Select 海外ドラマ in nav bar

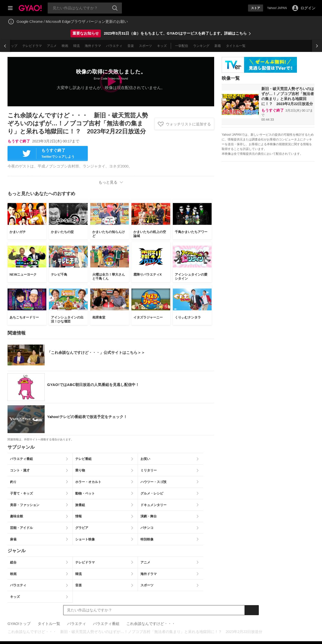coord(93,46)
